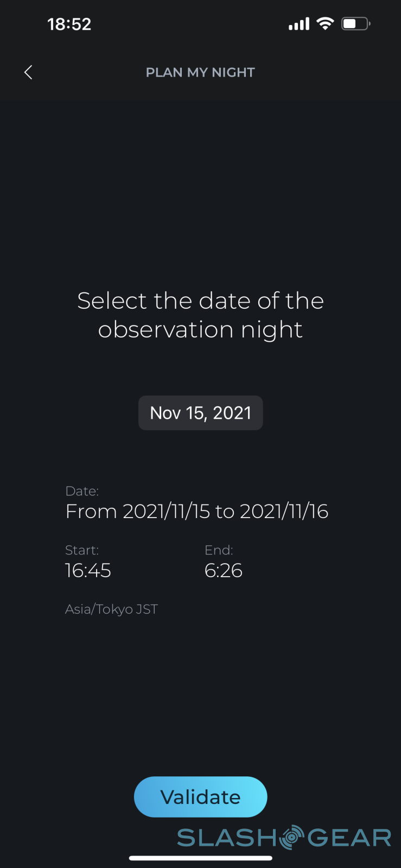Click the SlashGear spiral logo icon

[291, 837]
